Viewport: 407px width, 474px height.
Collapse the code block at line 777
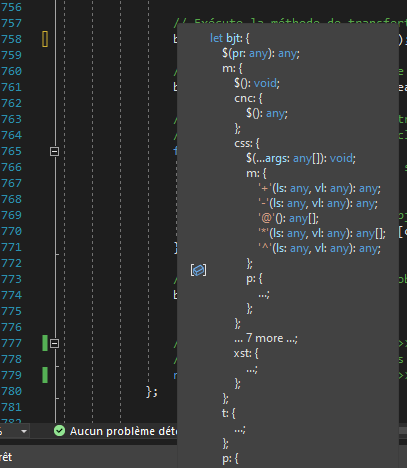pos(54,343)
